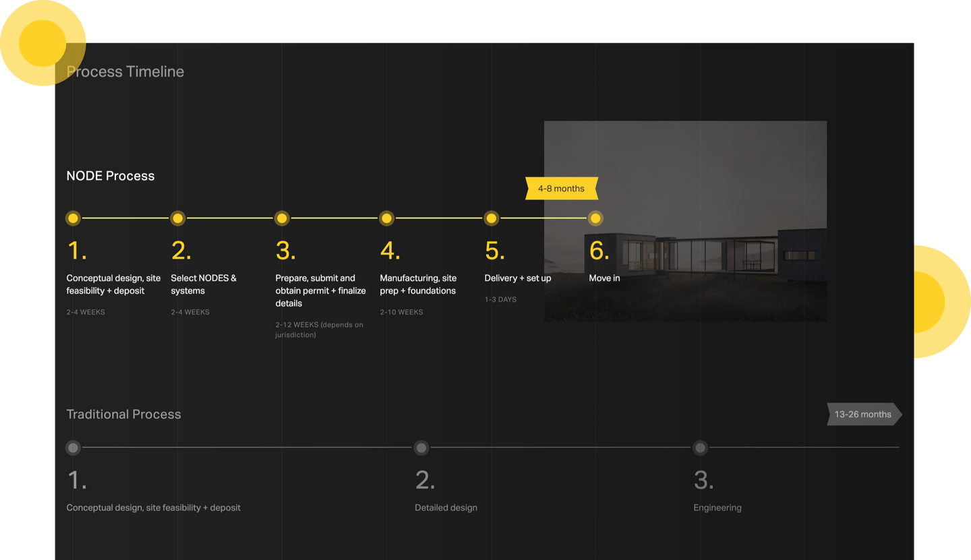Click the gray '2.' above Detailed design
Viewport: 971px width, 560px height.
coord(425,480)
